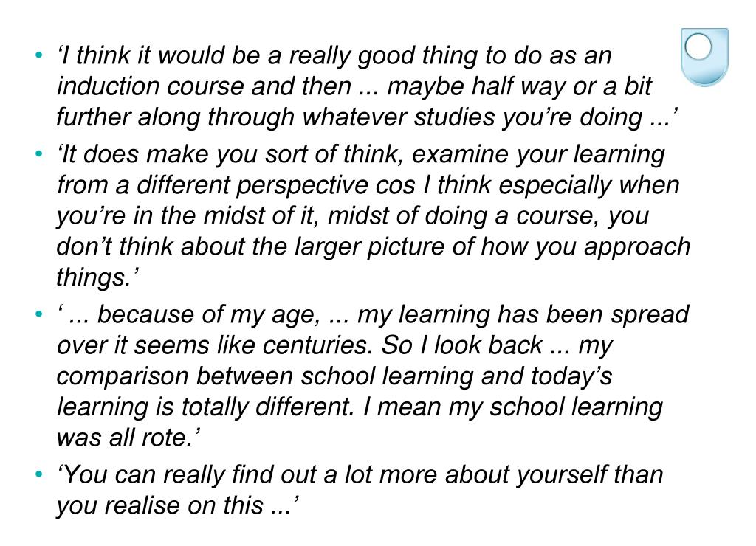This screenshot has width=756, height=546.
Task: Click the fourth teal bullet point
Action: [39, 474]
